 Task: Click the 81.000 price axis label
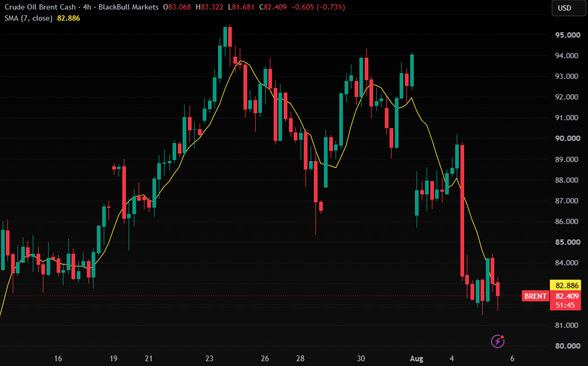tap(567, 325)
